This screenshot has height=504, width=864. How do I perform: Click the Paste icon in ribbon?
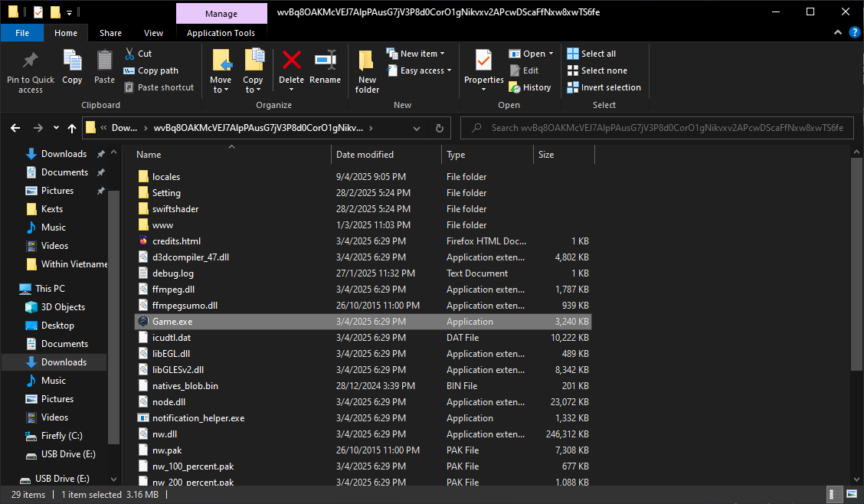click(x=104, y=61)
